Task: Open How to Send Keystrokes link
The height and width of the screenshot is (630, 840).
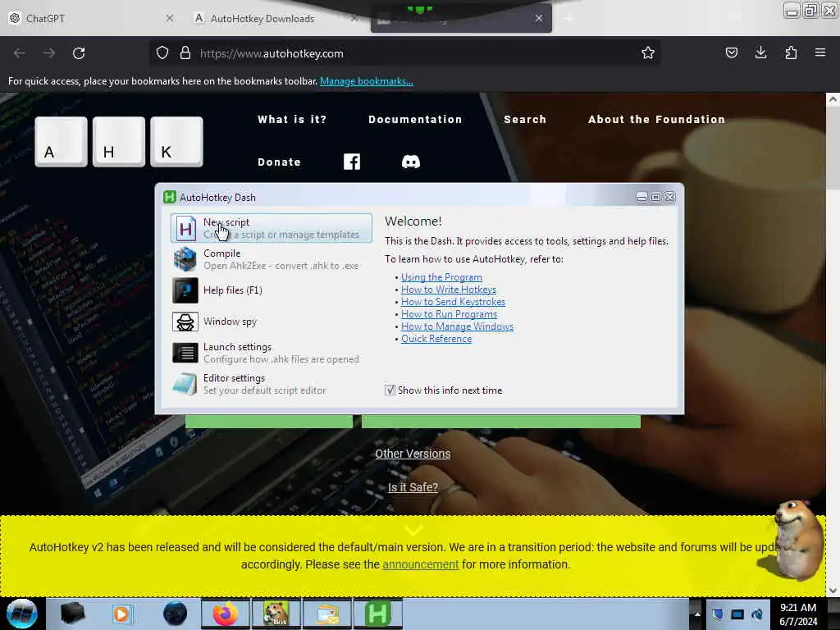Action: [453, 302]
